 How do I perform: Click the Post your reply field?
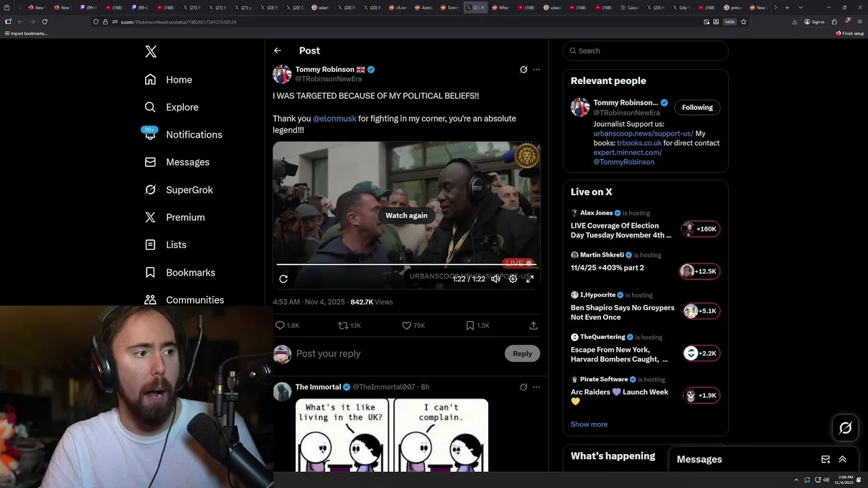pyautogui.click(x=397, y=354)
